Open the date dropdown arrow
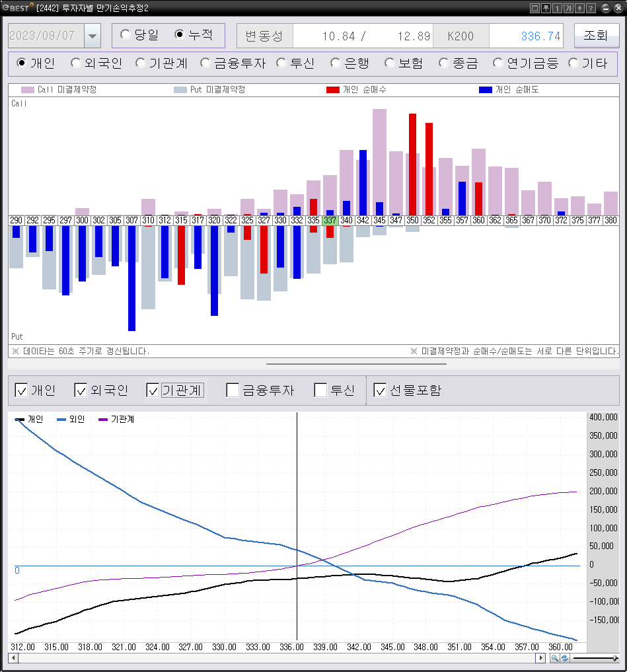Image resolution: width=627 pixels, height=672 pixels. [x=92, y=36]
